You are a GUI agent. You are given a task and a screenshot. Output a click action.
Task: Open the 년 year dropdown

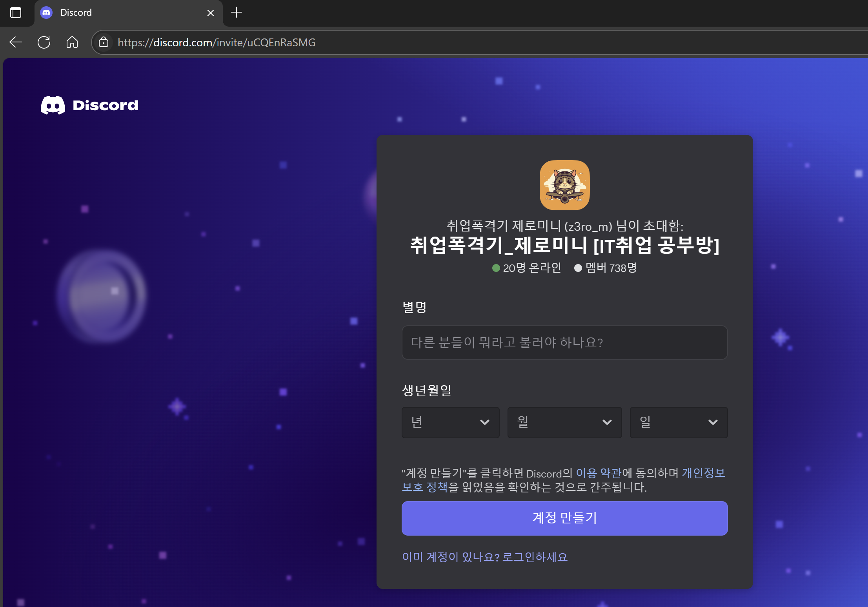coord(450,422)
